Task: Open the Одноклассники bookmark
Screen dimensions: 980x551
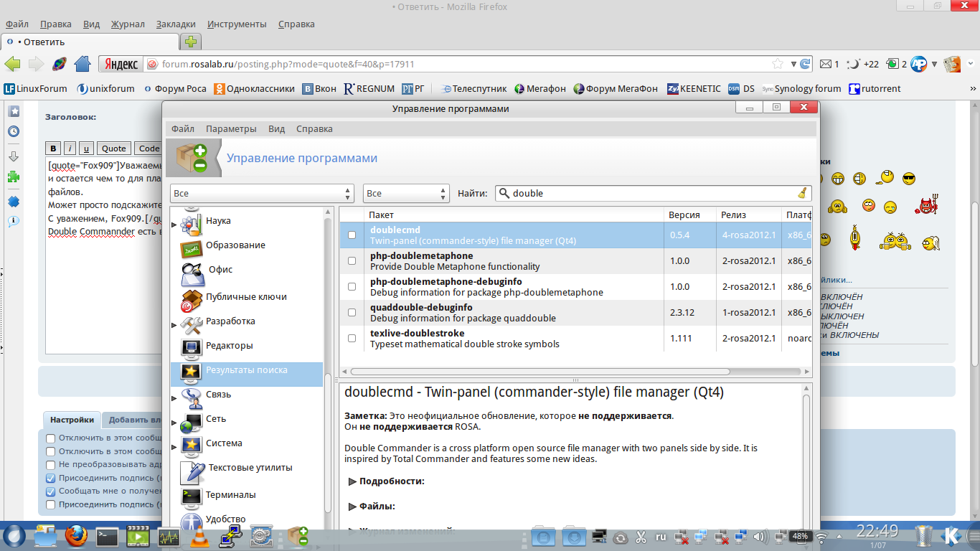Action: [x=254, y=89]
